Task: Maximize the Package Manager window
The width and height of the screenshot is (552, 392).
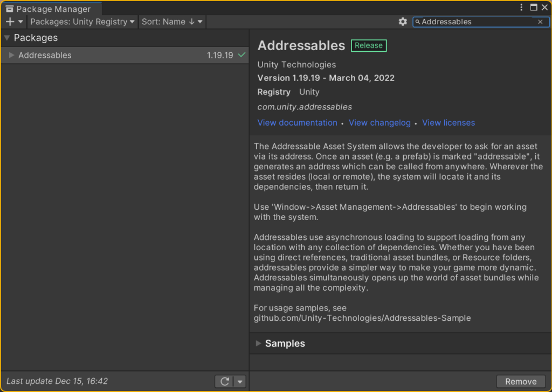Action: pyautogui.click(x=534, y=8)
